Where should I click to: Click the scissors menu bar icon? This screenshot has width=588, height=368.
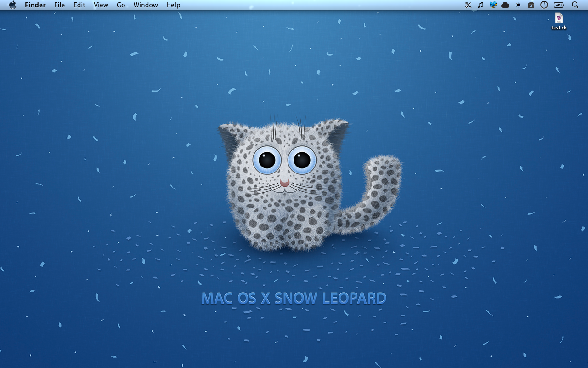point(468,5)
